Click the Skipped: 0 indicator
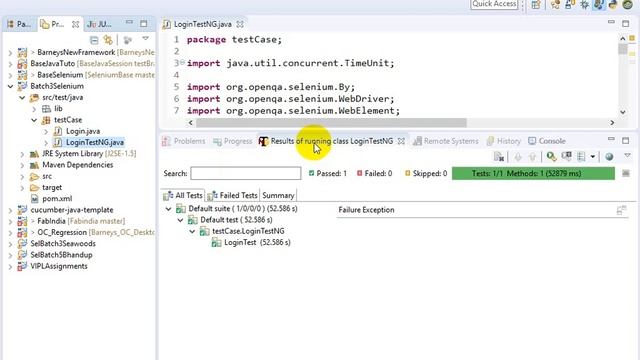The height and width of the screenshot is (360, 640). (426, 173)
